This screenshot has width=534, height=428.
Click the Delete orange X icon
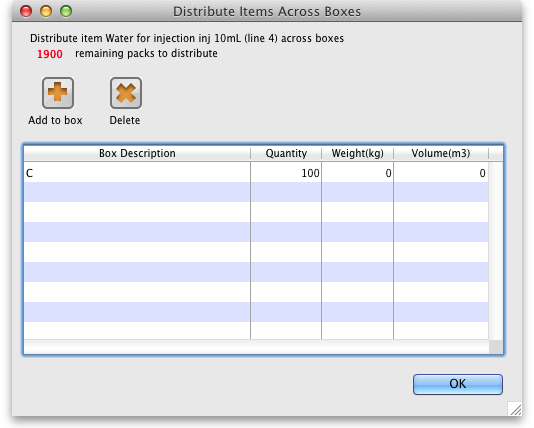click(x=126, y=93)
